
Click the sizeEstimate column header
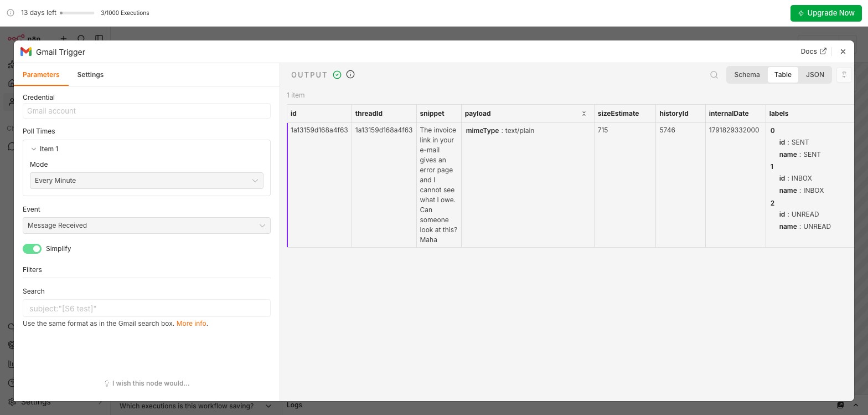[x=625, y=114]
